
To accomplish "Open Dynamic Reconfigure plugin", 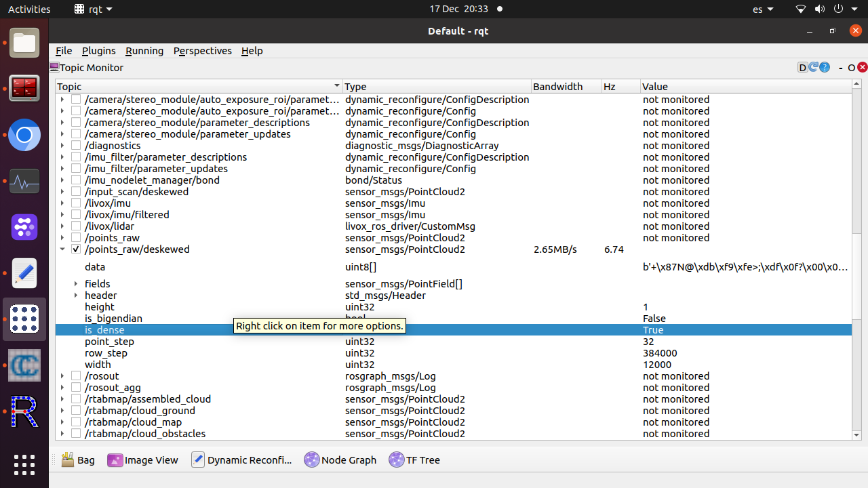I will [x=241, y=460].
